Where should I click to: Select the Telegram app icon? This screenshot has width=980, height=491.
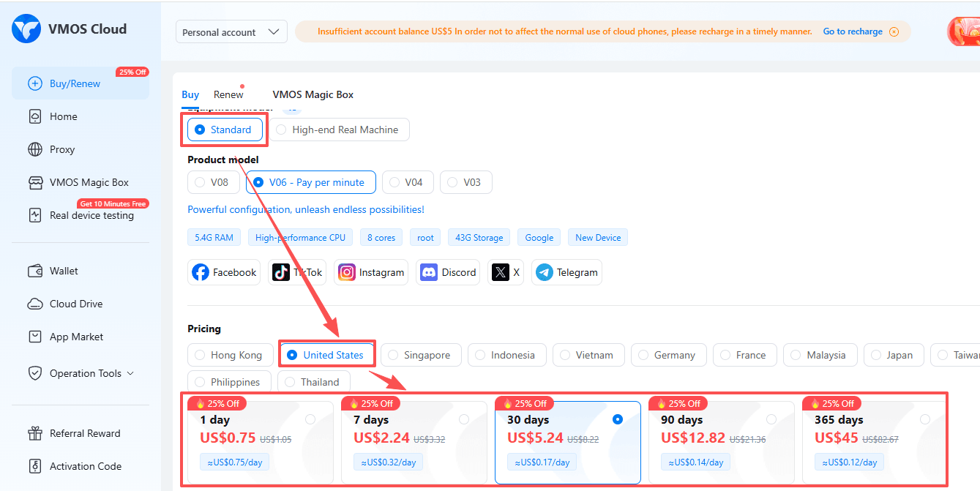(x=566, y=271)
